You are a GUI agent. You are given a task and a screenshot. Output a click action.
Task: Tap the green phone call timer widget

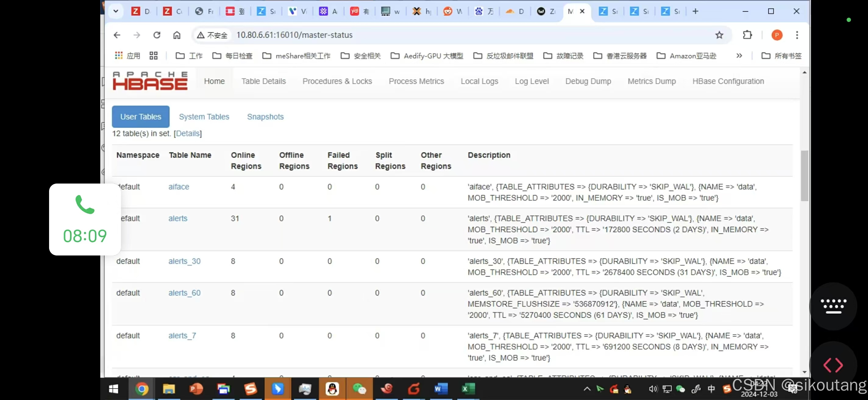85,220
